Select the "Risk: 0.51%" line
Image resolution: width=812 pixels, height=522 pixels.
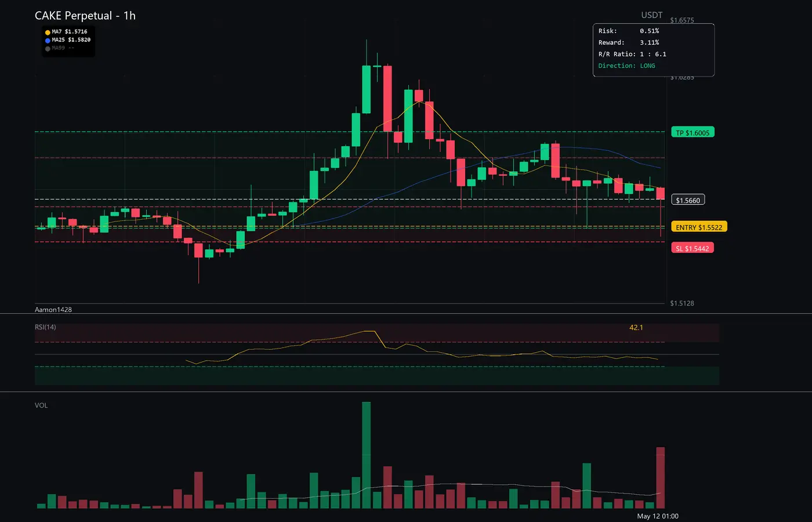click(629, 31)
